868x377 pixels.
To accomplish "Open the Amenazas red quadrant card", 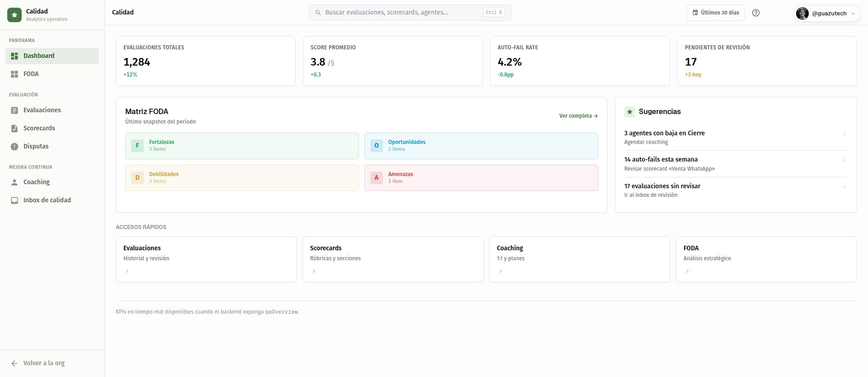I will (481, 177).
